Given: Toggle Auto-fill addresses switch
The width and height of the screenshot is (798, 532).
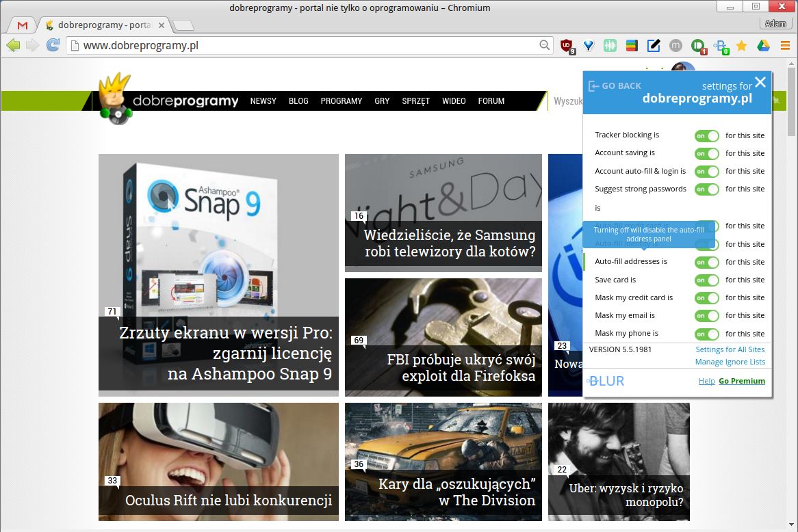Looking at the screenshot, I should click(707, 263).
